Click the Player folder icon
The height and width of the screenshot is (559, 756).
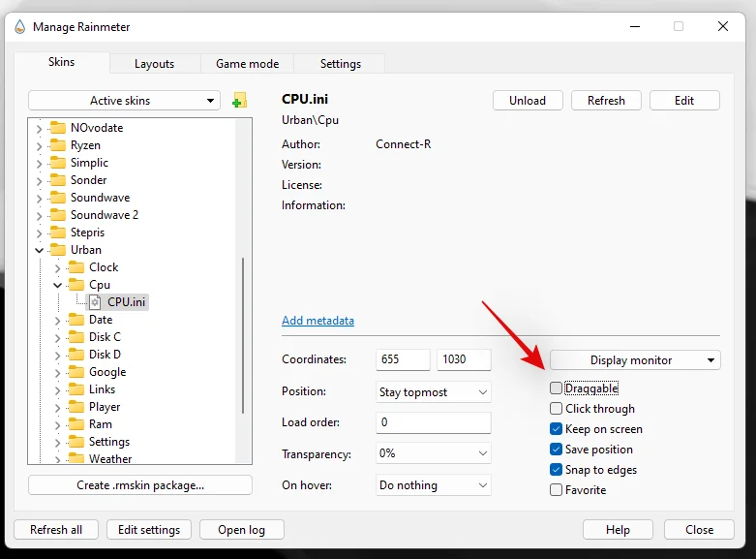click(x=76, y=407)
